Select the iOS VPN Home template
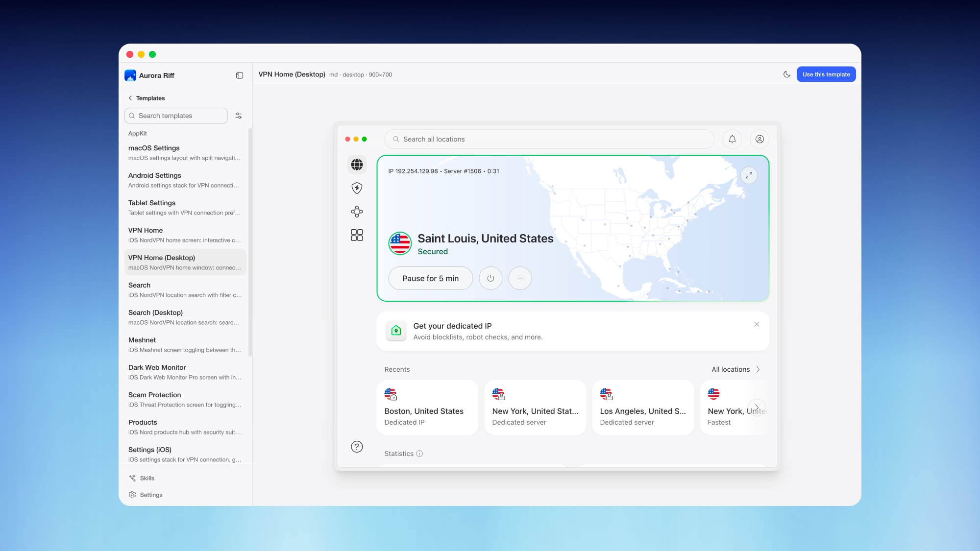980x551 pixels. click(185, 235)
